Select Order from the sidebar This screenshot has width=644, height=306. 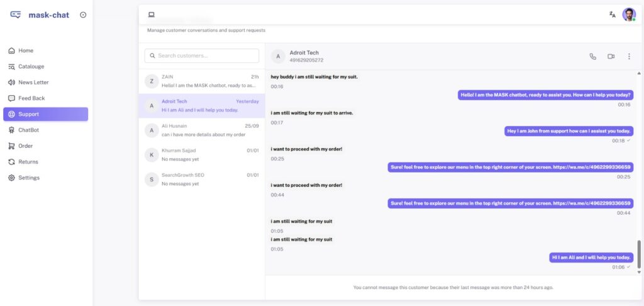point(25,146)
